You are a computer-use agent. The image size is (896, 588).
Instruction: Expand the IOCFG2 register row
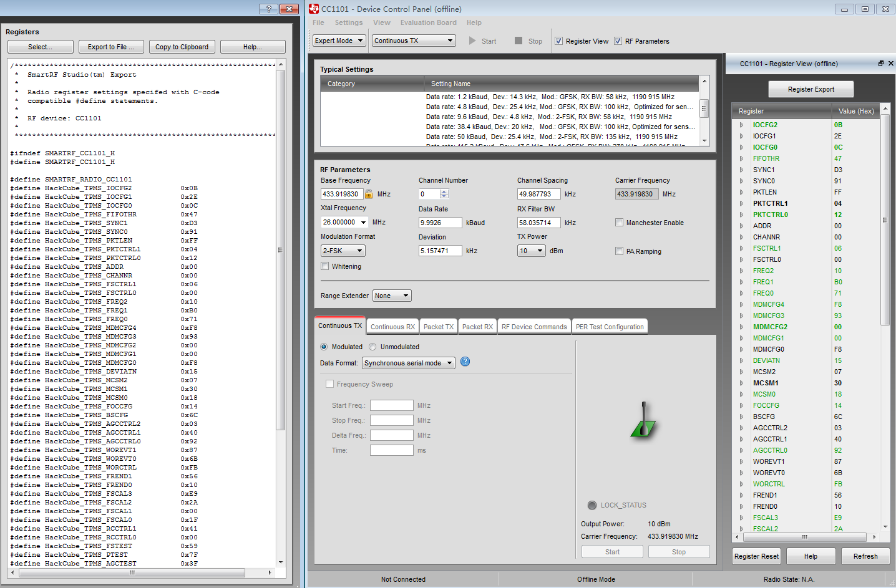pos(741,125)
